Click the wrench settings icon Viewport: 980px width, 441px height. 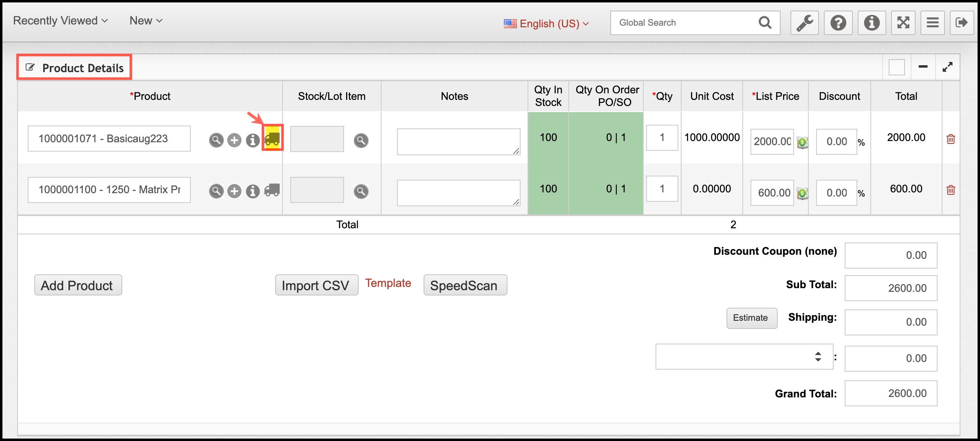[x=804, y=23]
